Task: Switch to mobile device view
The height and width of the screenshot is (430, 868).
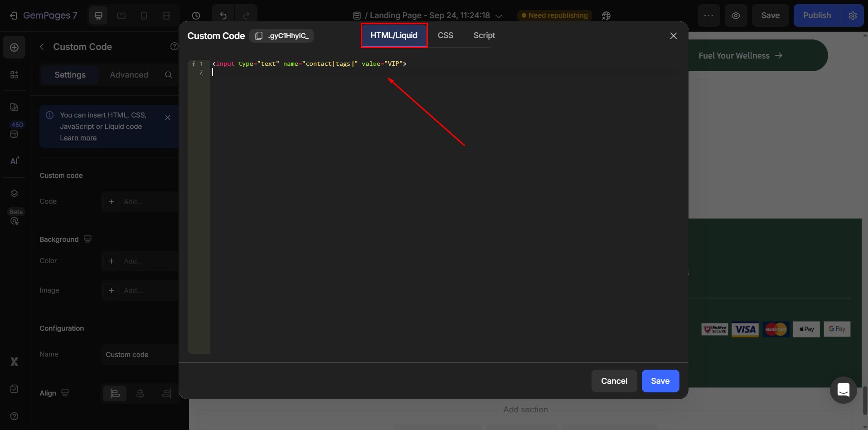Action: tap(144, 15)
